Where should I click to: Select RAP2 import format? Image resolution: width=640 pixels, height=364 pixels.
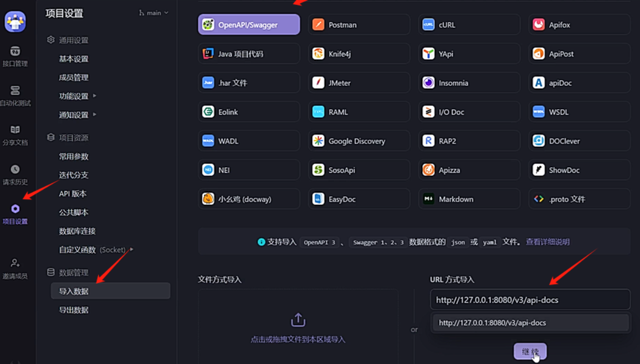pyautogui.click(x=469, y=141)
